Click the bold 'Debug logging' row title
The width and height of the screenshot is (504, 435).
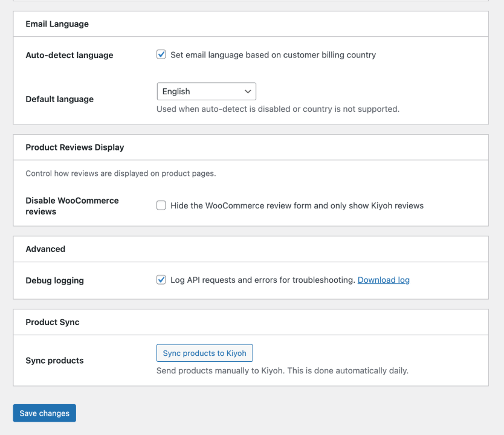[54, 280]
